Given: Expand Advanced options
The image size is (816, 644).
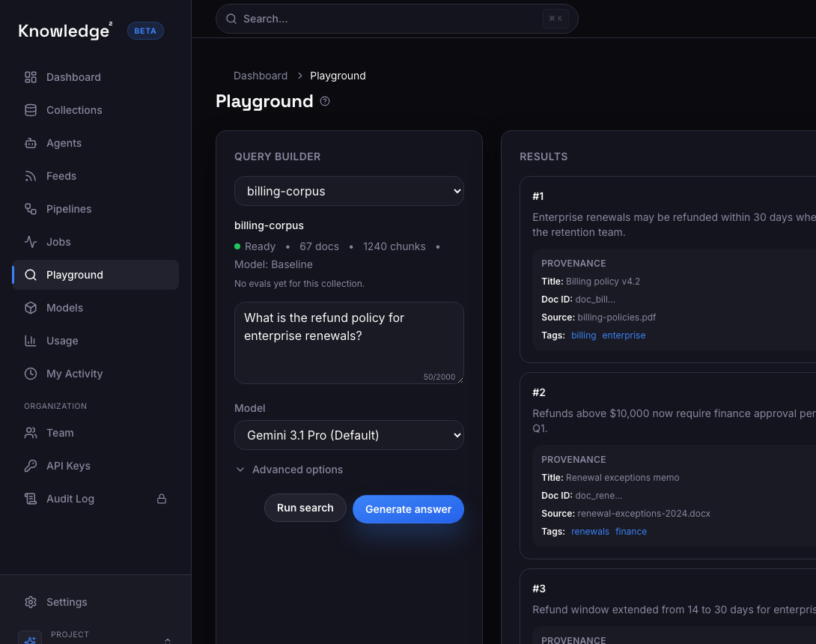Looking at the screenshot, I should tap(289, 470).
